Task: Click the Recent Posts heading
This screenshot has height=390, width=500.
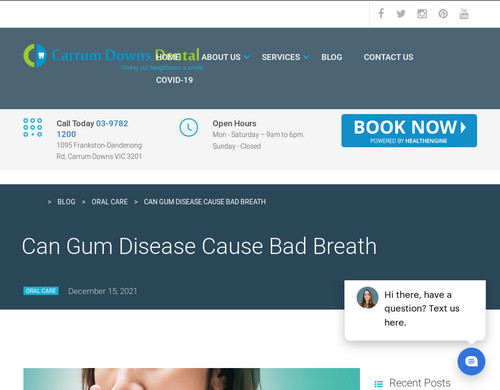Action: [x=420, y=383]
